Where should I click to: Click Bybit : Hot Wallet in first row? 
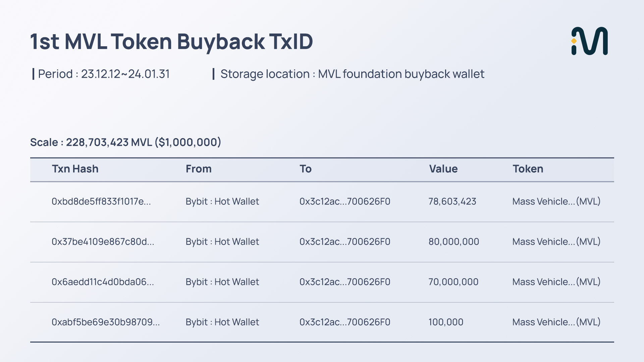click(222, 201)
